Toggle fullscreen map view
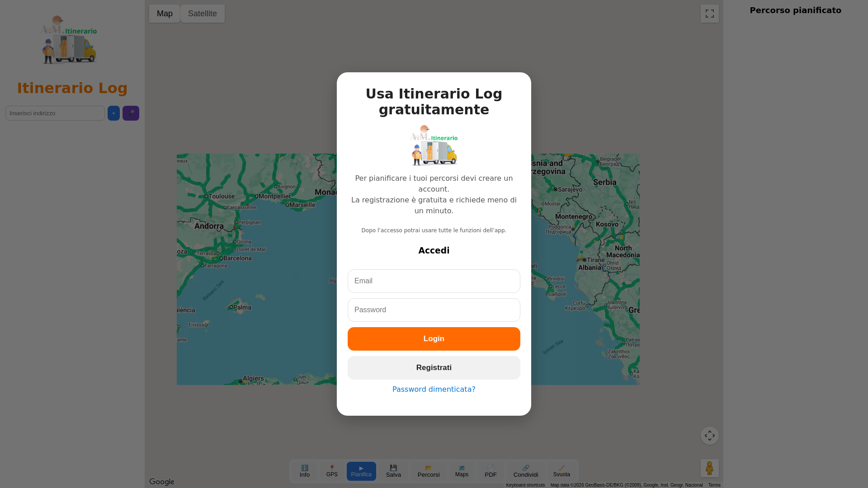The width and height of the screenshot is (868, 488). point(710,14)
